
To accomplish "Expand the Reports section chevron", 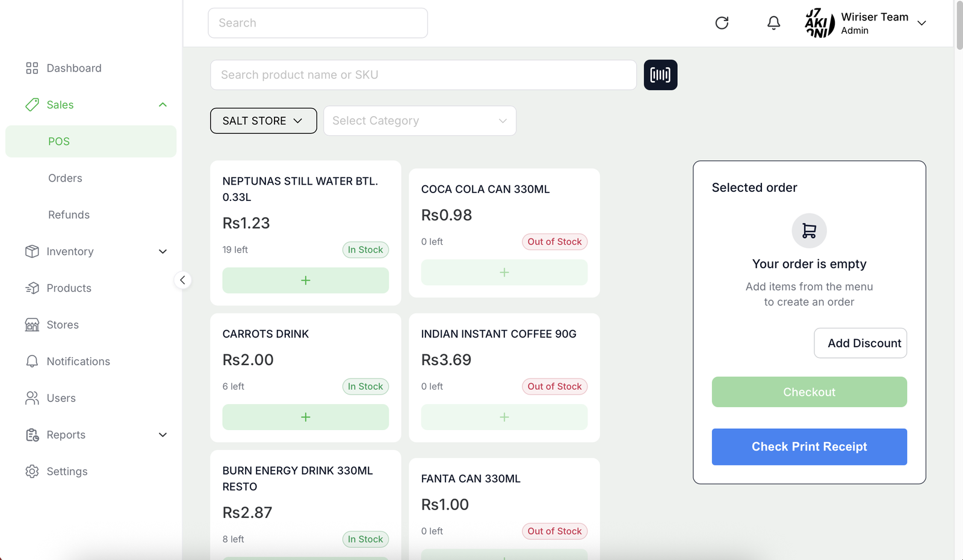I will coord(163,435).
